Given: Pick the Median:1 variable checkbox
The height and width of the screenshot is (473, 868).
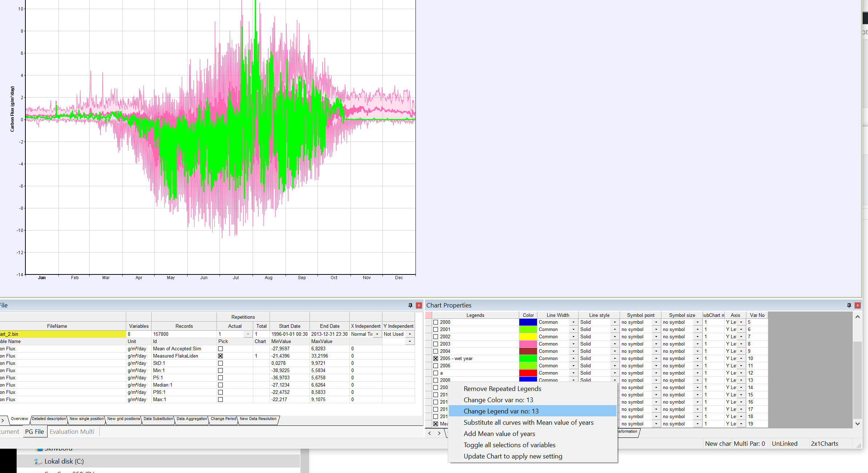Looking at the screenshot, I should 220,385.
